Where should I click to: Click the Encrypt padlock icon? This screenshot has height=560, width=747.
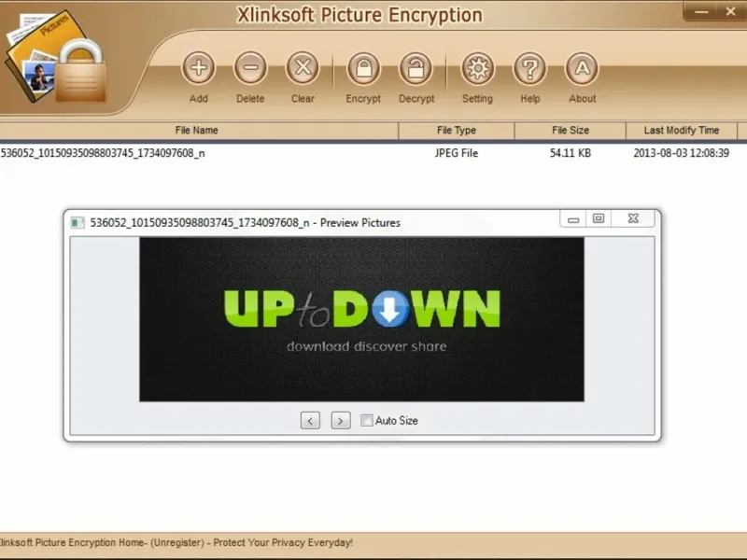click(363, 68)
